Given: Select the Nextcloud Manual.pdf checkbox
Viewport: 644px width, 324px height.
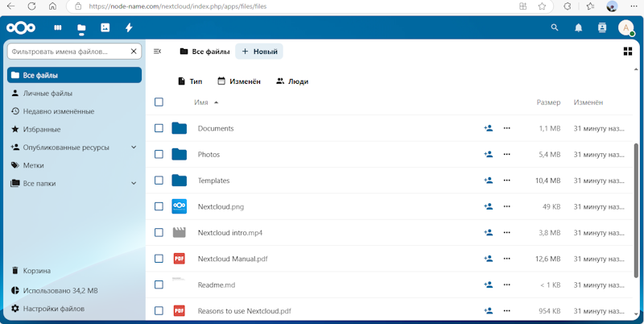Looking at the screenshot, I should click(x=159, y=259).
